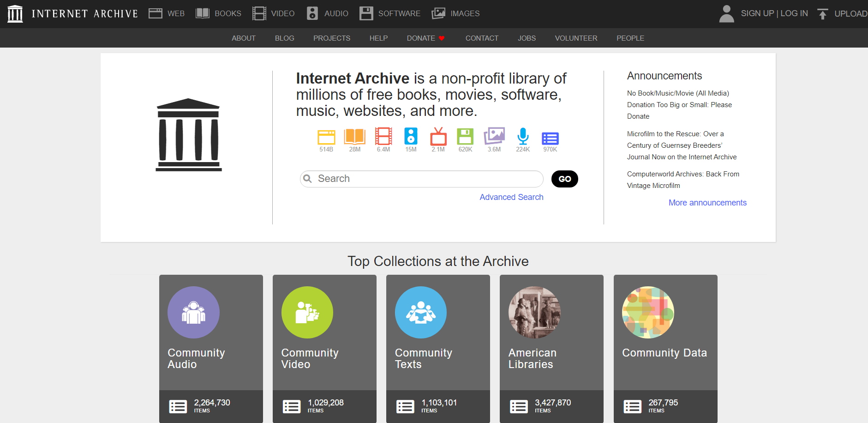The width and height of the screenshot is (868, 423).
Task: Click the Upload arrow icon
Action: point(822,14)
